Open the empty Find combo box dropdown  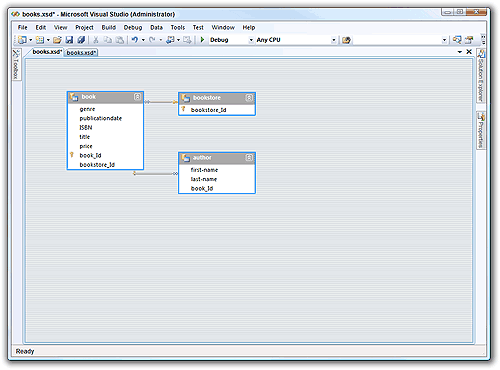pos(444,40)
